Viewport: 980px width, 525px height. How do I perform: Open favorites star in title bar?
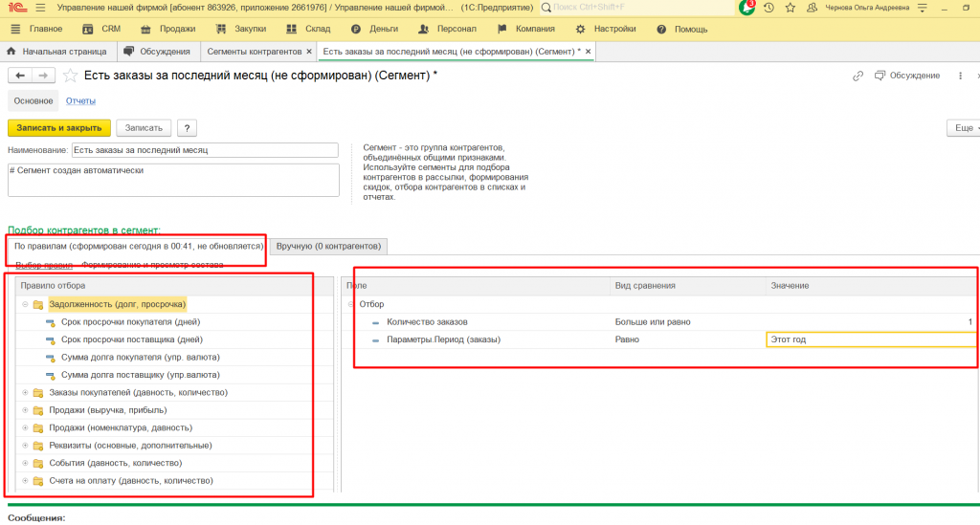pyautogui.click(x=790, y=8)
